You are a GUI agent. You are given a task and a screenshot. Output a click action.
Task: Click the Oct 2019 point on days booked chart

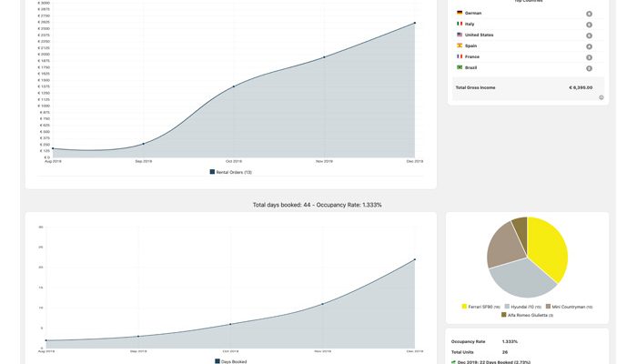point(230,324)
